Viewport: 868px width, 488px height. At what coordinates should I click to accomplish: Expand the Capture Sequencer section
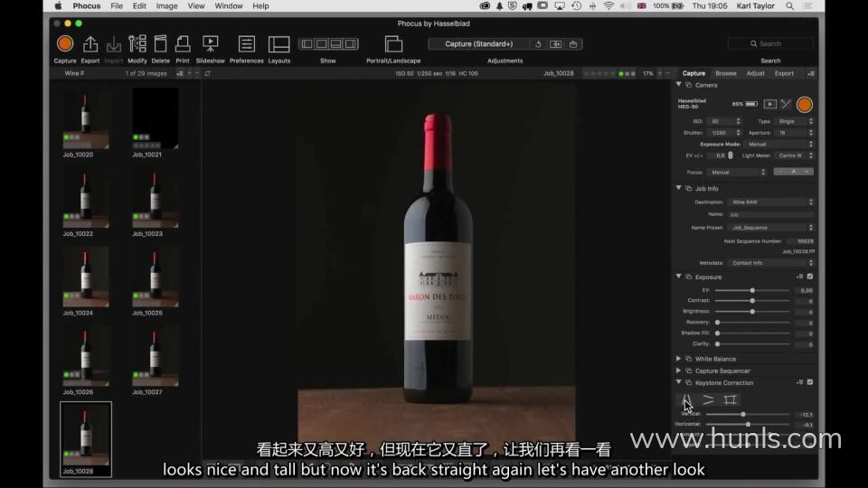pyautogui.click(x=679, y=371)
